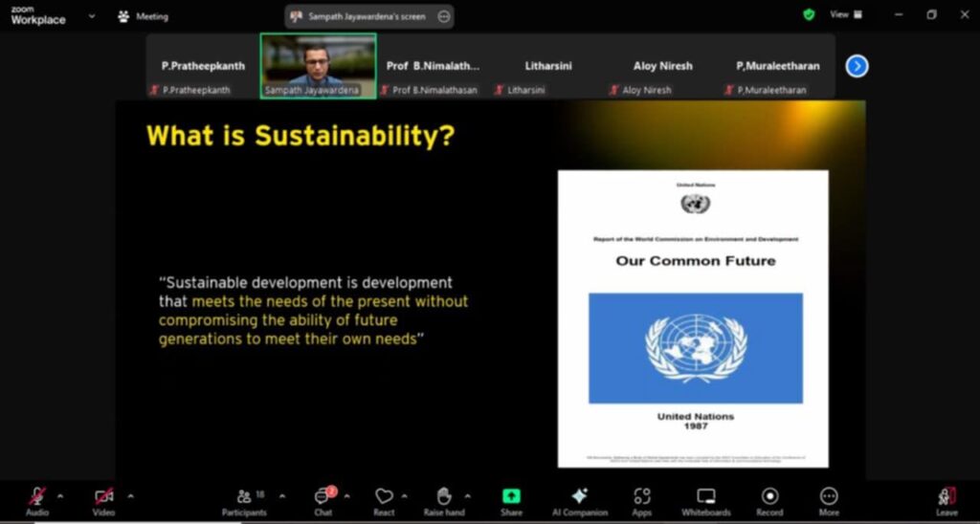The height and width of the screenshot is (524, 980).
Task: Click the Raise hand icon
Action: tap(444, 501)
